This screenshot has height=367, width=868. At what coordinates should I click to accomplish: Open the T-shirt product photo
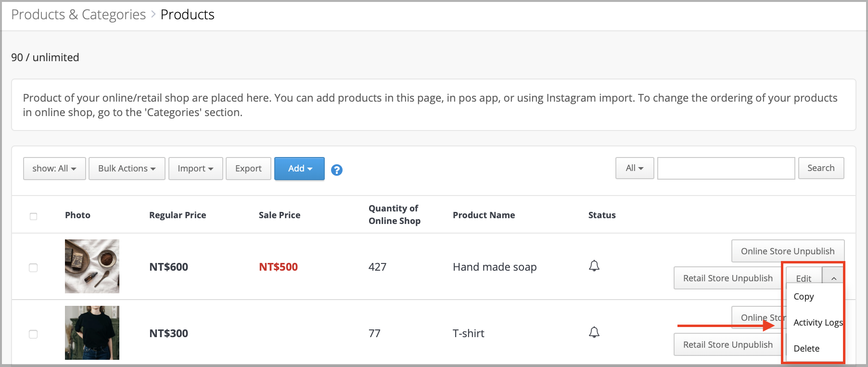coord(92,333)
